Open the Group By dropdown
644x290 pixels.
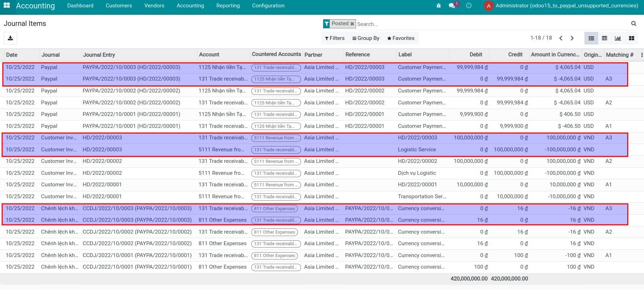point(366,38)
